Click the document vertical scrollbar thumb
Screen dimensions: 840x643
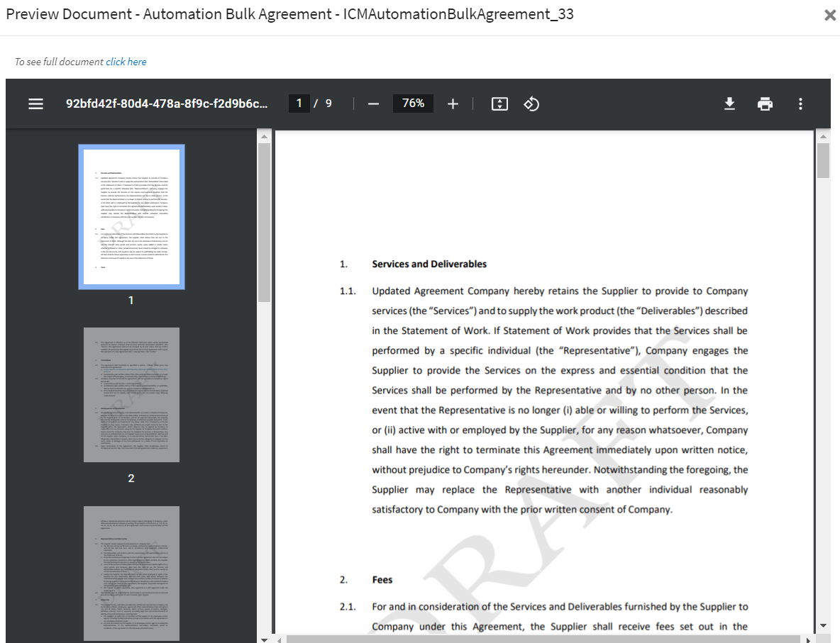(x=823, y=160)
